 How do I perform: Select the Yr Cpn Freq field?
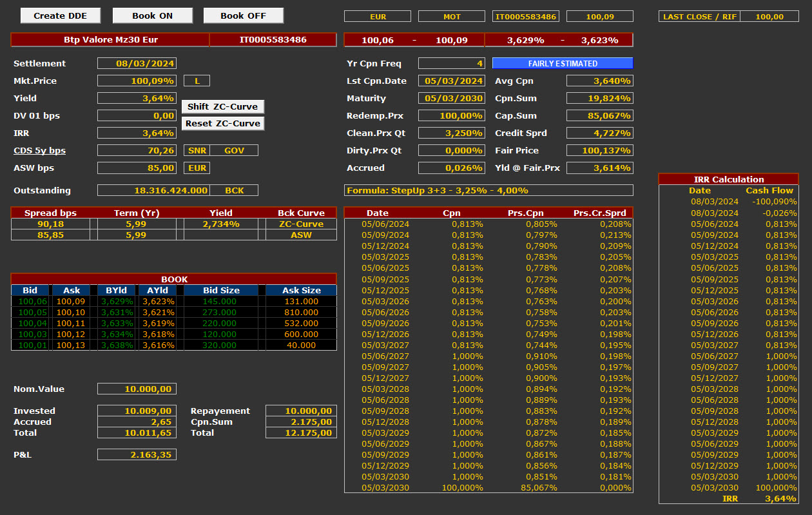(x=451, y=63)
